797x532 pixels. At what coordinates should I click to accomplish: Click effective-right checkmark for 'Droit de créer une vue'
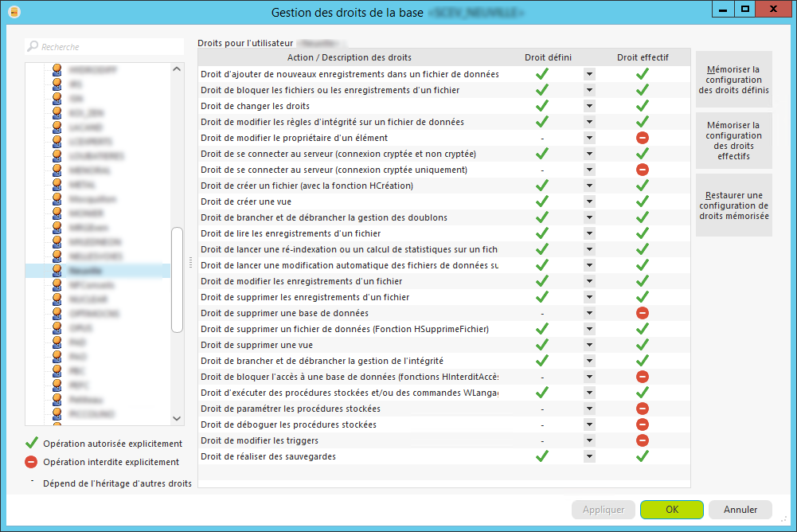[643, 201]
